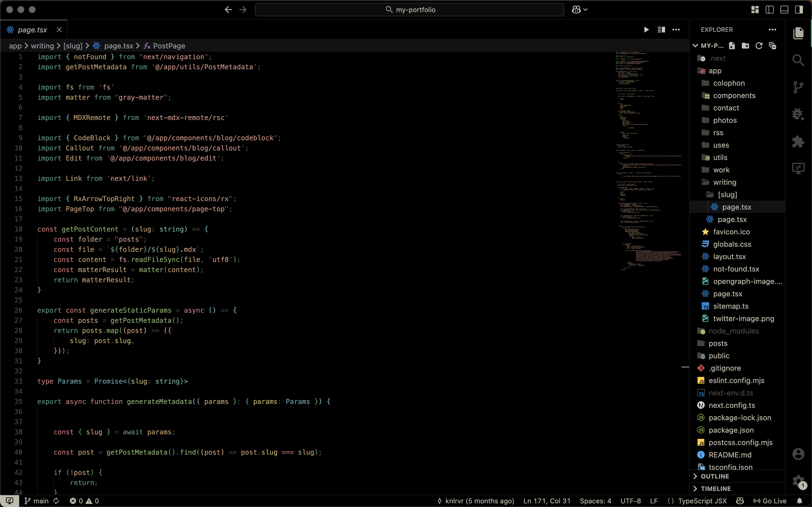Create a new folder in the Explorer
The image size is (812, 507).
[745, 46]
